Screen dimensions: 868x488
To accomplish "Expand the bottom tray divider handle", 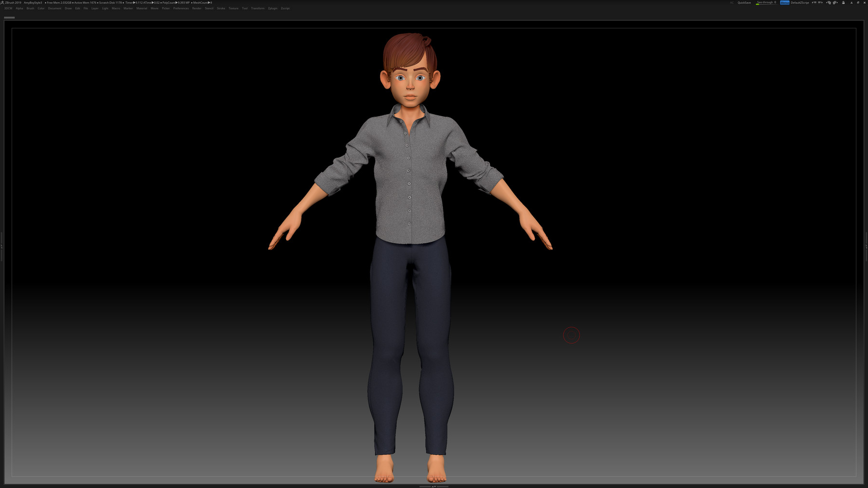I will [434, 486].
